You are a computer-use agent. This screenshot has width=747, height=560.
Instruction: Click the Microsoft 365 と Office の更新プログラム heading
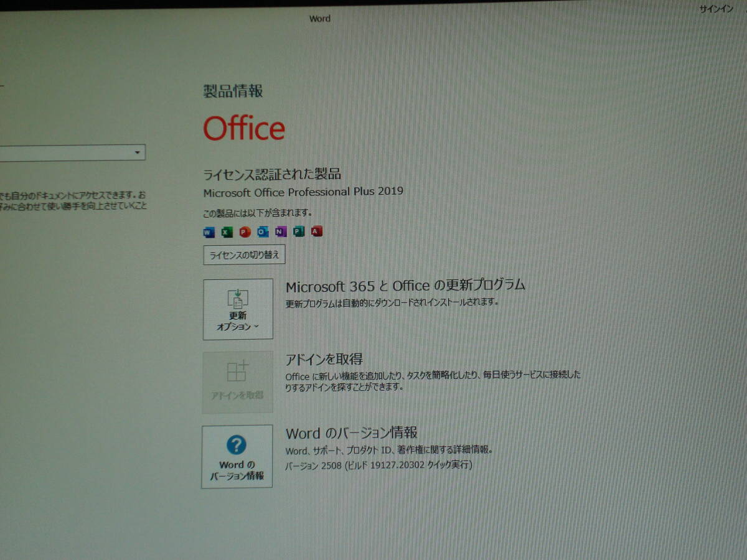(x=405, y=286)
